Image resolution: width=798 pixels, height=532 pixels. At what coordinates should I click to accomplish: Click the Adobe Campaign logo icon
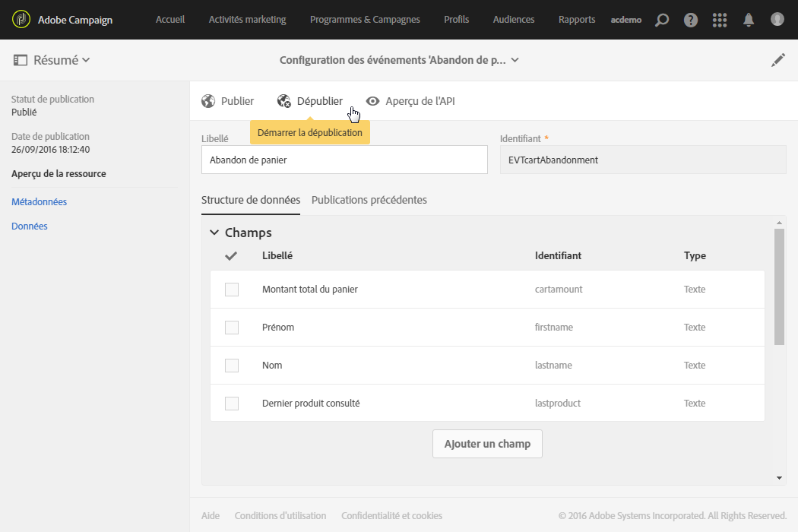point(21,20)
